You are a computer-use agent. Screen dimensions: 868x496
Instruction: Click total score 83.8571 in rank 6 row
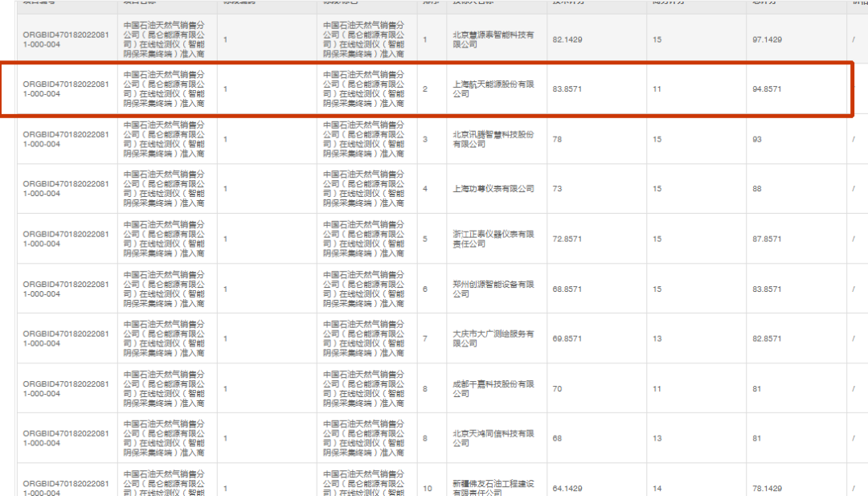coord(767,289)
